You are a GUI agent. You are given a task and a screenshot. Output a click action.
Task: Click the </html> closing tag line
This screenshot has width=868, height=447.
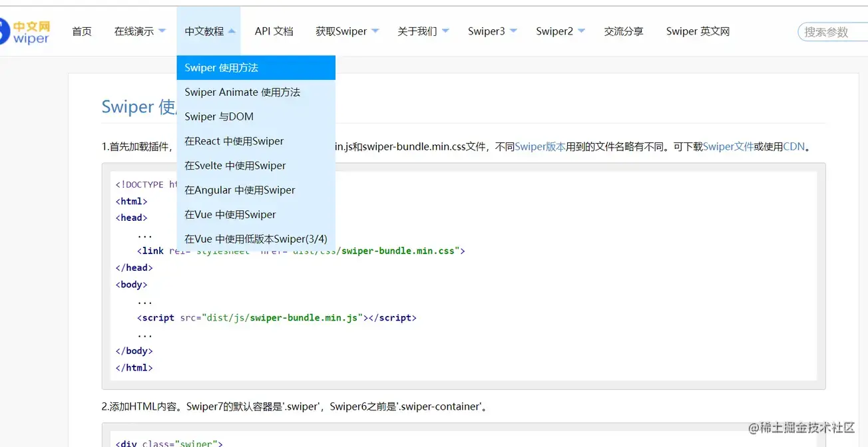pos(134,367)
